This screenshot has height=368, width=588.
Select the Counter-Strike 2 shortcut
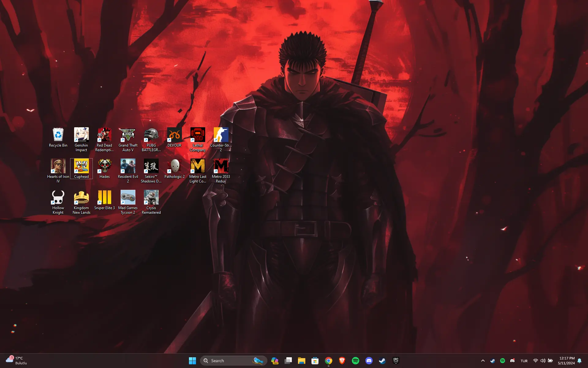tap(221, 140)
